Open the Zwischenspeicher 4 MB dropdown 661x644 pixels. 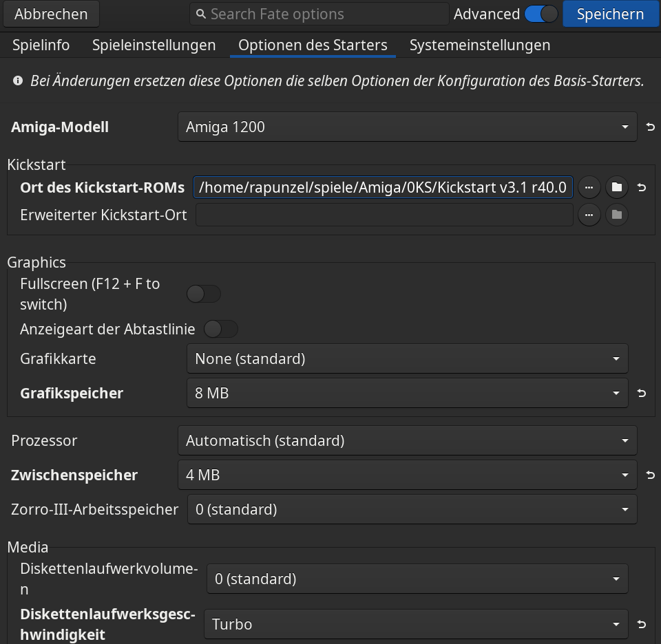[x=407, y=475]
